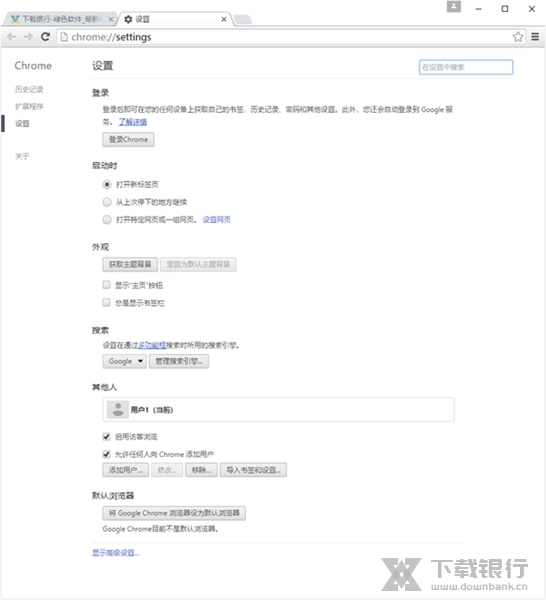Switch to the 下载银行 tab
The image size is (546, 600).
59,19
